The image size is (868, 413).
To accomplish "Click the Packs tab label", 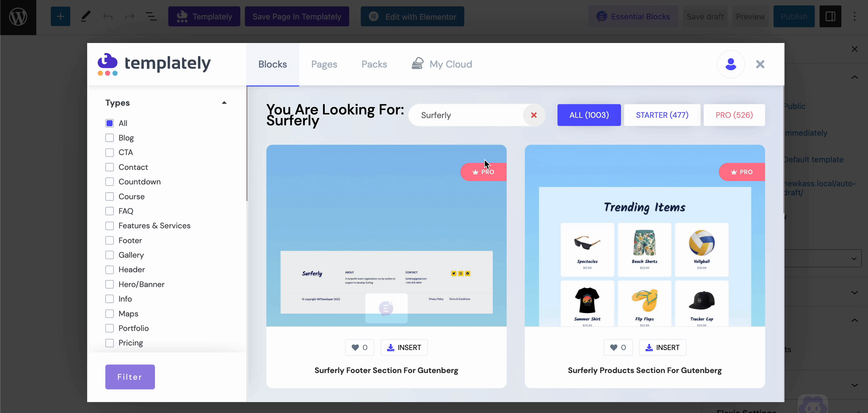I will [x=374, y=64].
